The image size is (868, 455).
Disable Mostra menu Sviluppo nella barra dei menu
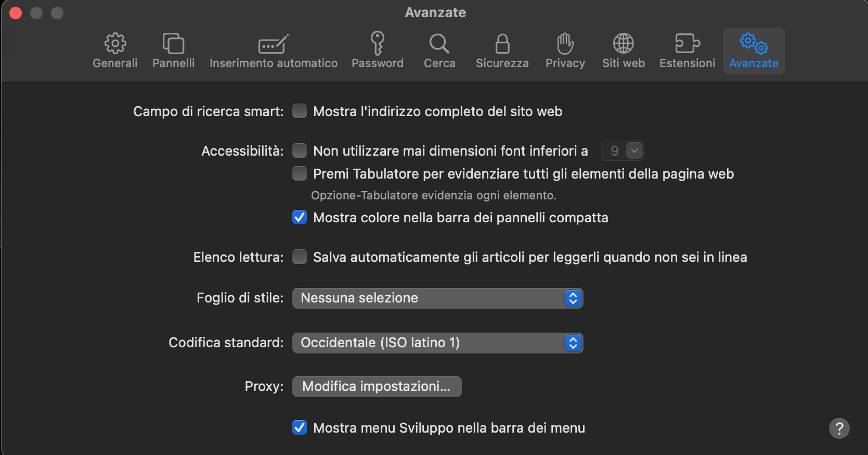click(300, 428)
